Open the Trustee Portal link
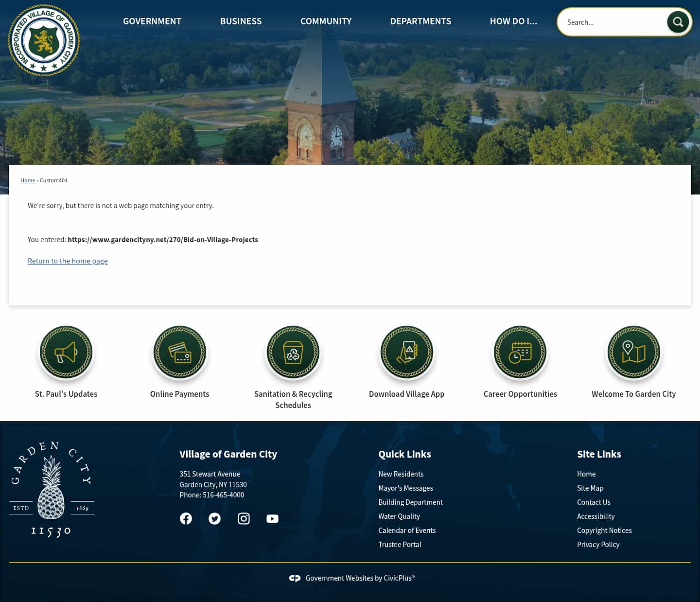This screenshot has width=700, height=602. tap(400, 544)
